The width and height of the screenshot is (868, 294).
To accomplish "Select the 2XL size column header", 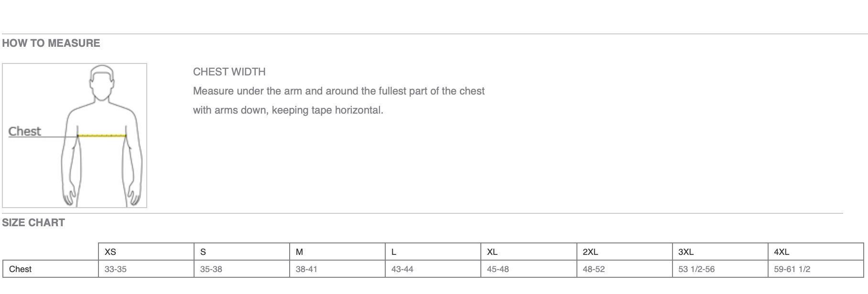I will (x=590, y=252).
